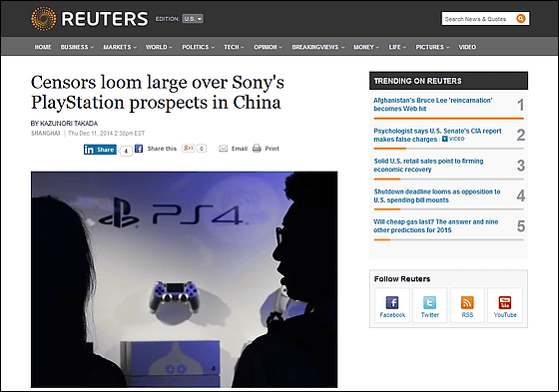This screenshot has height=392, width=559.
Task: Expand the Money menu
Action: (x=366, y=47)
